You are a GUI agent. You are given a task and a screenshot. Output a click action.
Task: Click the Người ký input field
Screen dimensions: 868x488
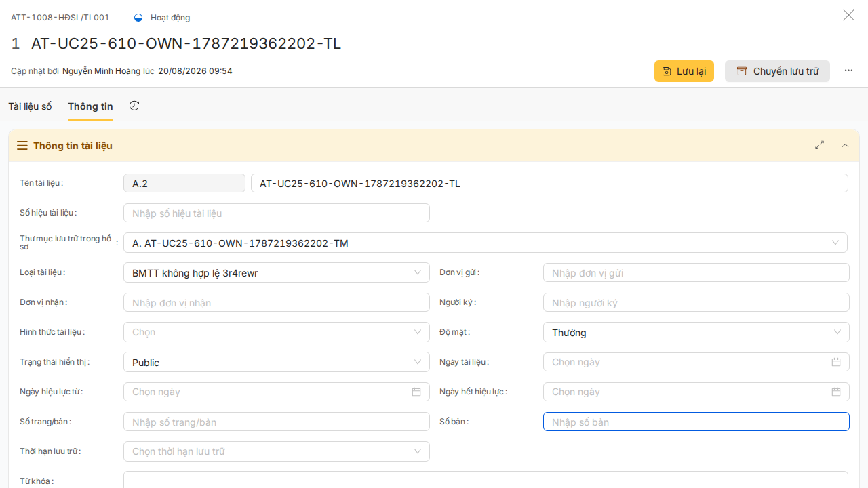[696, 302]
